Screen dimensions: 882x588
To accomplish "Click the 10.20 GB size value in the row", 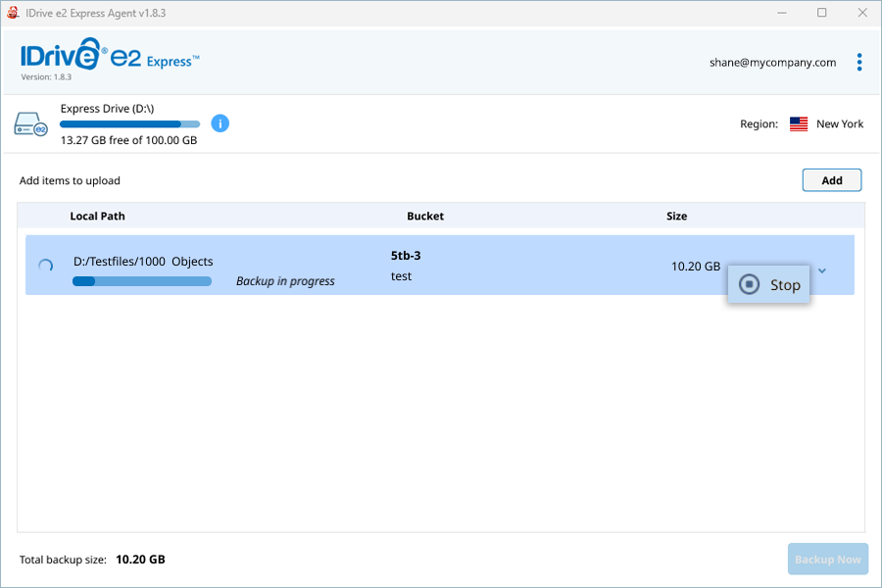I will pyautogui.click(x=696, y=267).
